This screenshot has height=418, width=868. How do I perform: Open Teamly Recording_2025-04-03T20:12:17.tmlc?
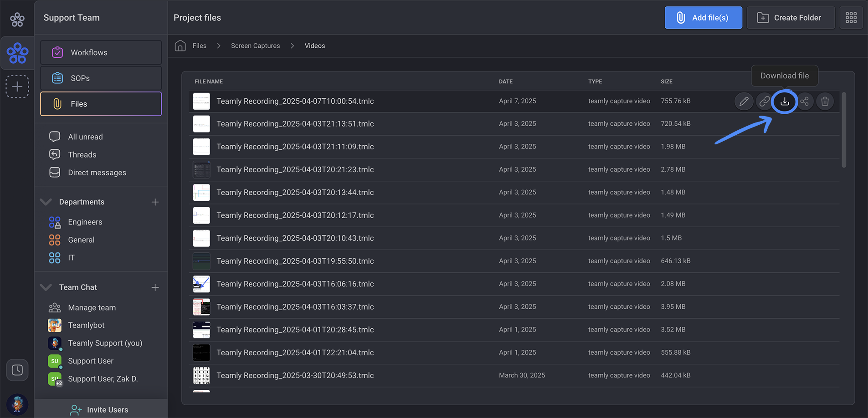(x=295, y=215)
